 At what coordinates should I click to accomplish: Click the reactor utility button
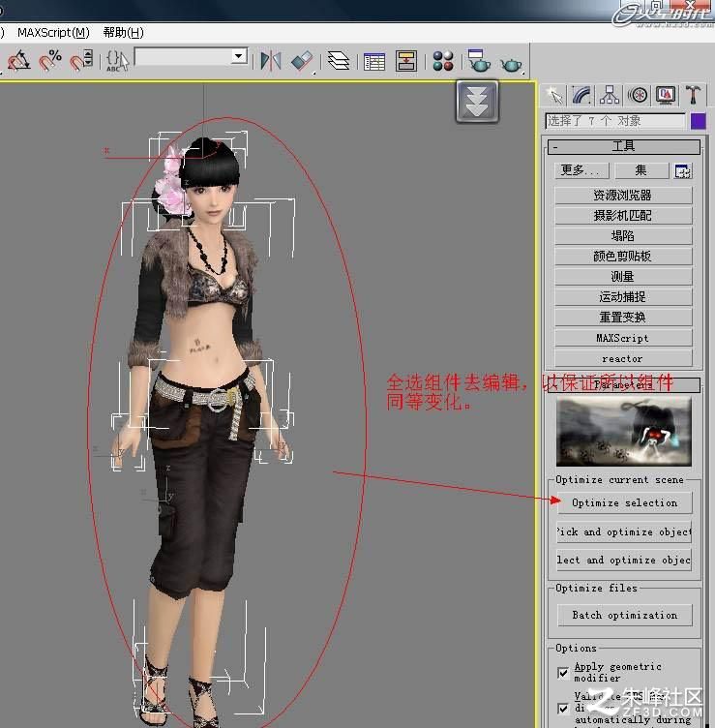pyautogui.click(x=623, y=358)
